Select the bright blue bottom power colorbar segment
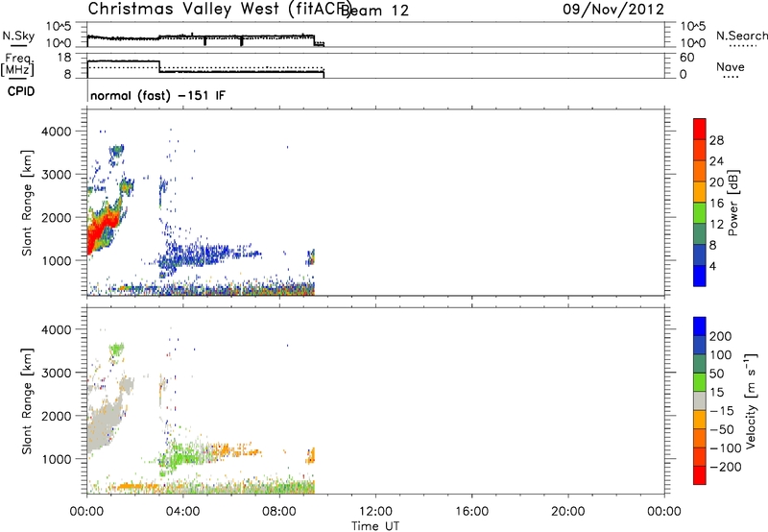Viewport: 768px width, 532px height. click(700, 276)
